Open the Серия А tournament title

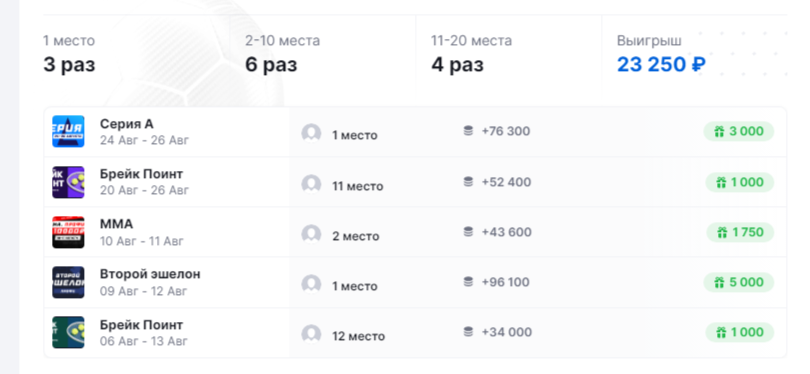pos(127,124)
